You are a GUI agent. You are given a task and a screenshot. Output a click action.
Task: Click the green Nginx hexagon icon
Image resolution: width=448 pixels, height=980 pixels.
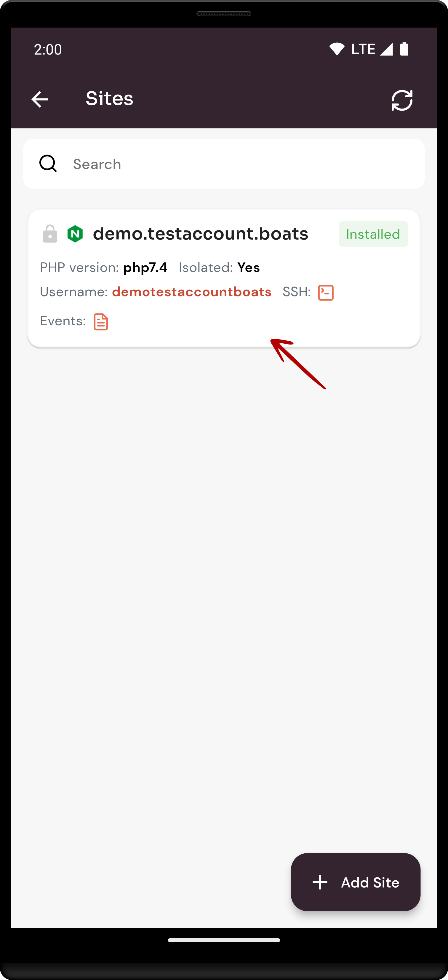tap(75, 234)
